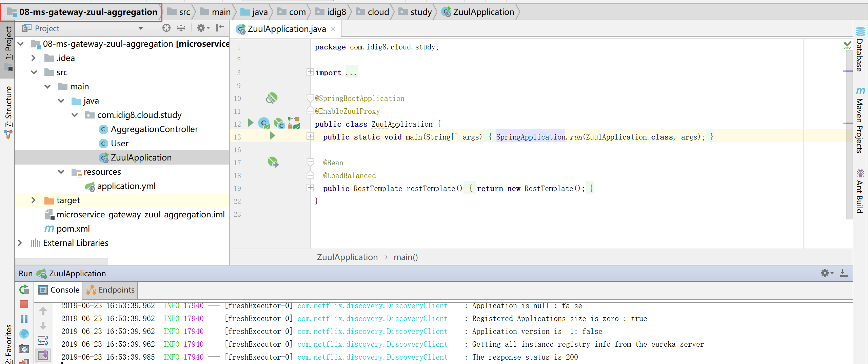The height and width of the screenshot is (364, 868).
Task: Click the run gutter arrow on line 12
Action: 251,123
